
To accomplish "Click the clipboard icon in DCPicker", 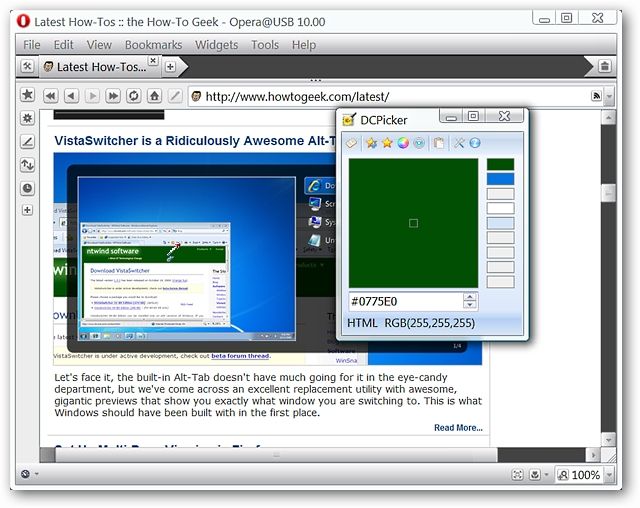I will point(439,143).
